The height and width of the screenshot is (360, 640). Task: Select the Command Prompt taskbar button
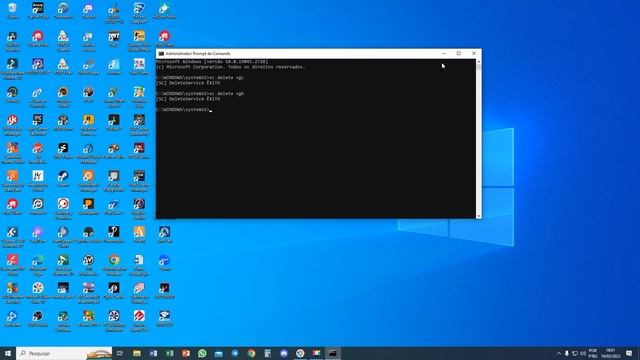click(333, 353)
